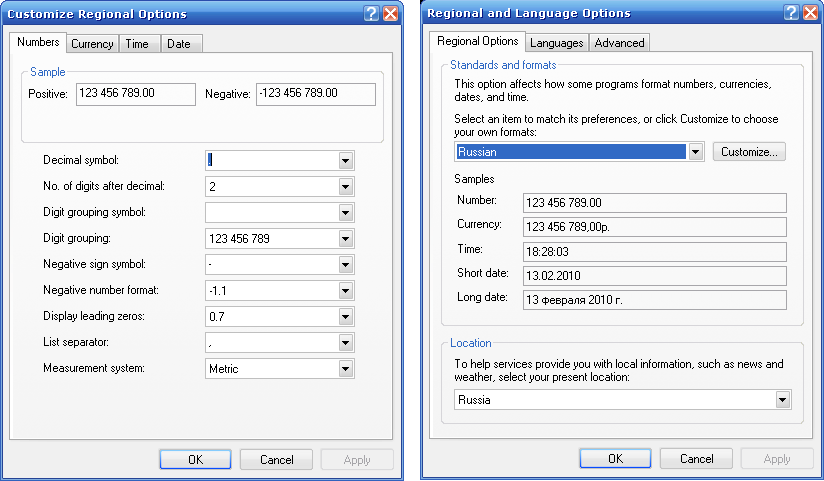Expand the Russia location dropdown arrow

click(782, 400)
